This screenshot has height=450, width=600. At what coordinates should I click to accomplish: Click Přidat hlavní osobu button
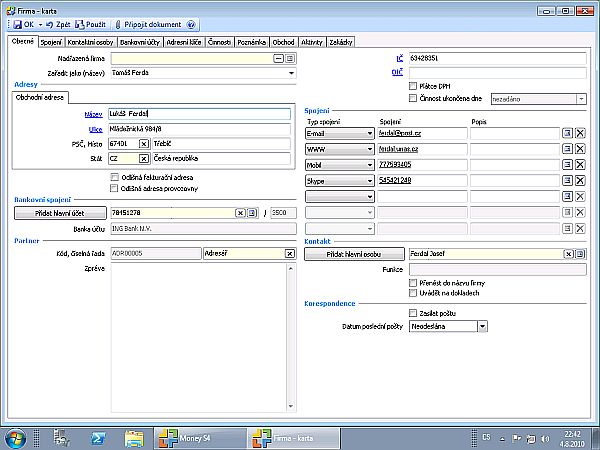354,254
